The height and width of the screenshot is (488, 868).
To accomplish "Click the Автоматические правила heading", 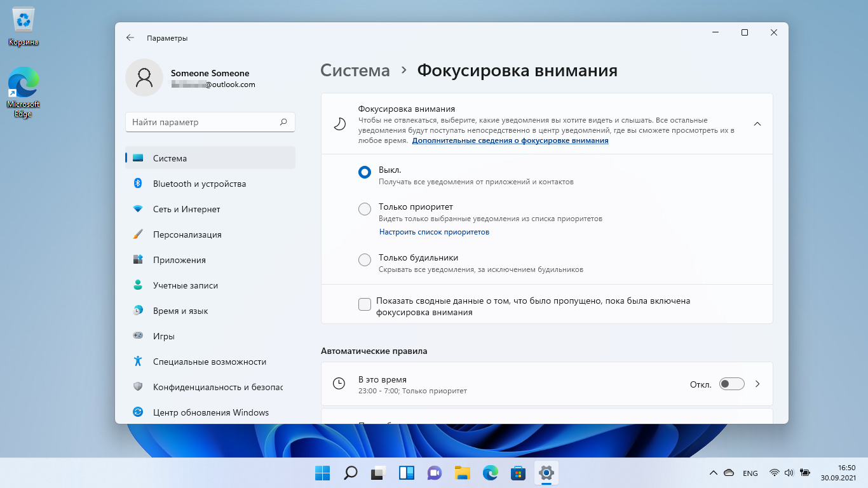I will 374,351.
